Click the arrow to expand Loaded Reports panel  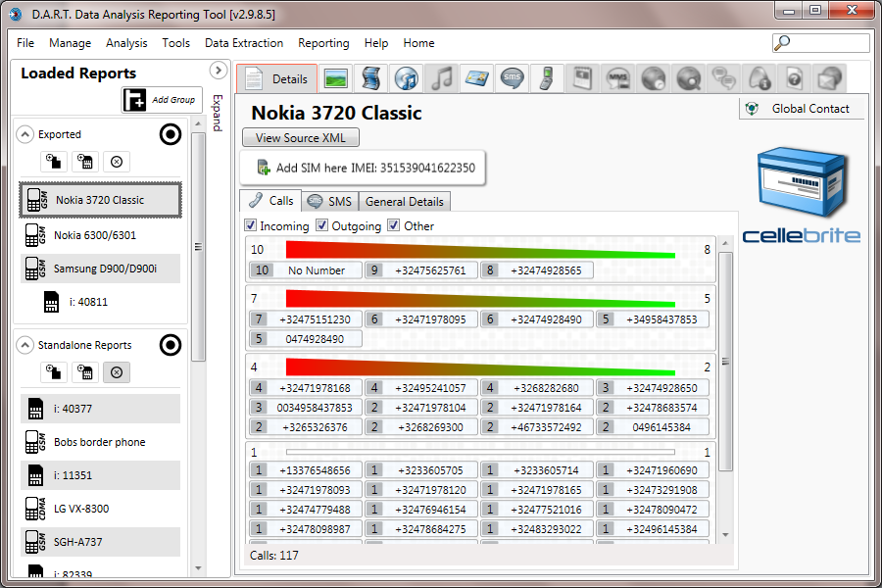tap(219, 71)
